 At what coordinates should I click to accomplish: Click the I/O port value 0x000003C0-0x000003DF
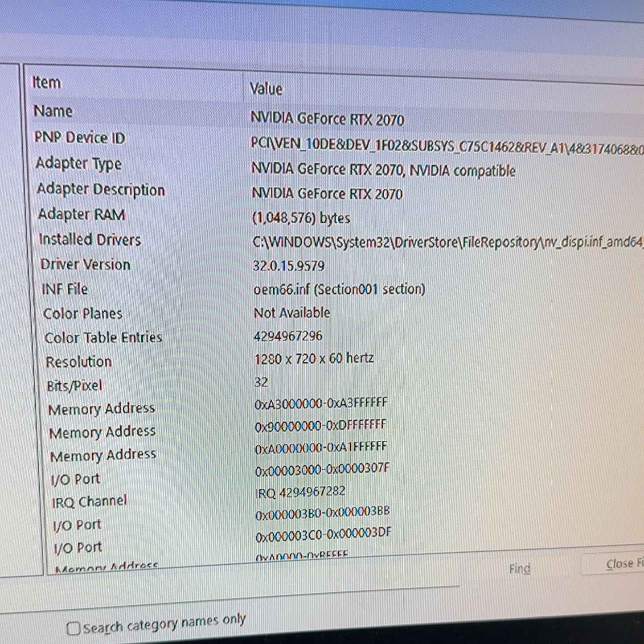pyautogui.click(x=324, y=534)
